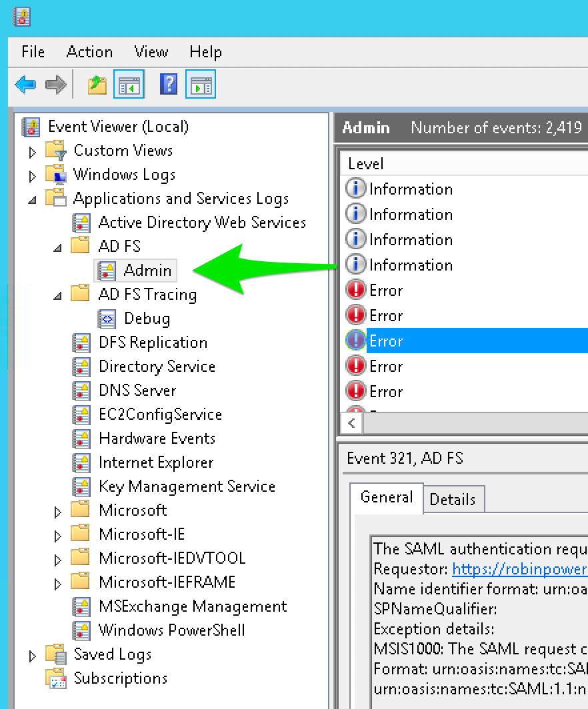Click the Forward arrow toolbar icon
Screen dimensions: 588x709
click(56, 85)
